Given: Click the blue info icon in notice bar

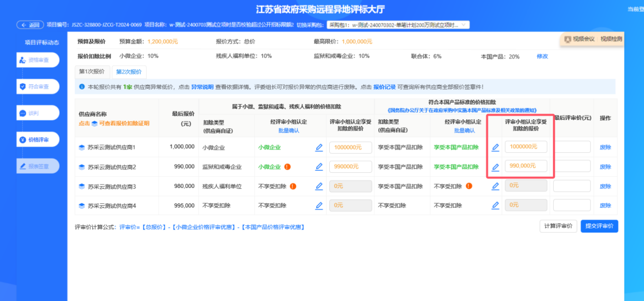Looking at the screenshot, I should (x=82, y=87).
